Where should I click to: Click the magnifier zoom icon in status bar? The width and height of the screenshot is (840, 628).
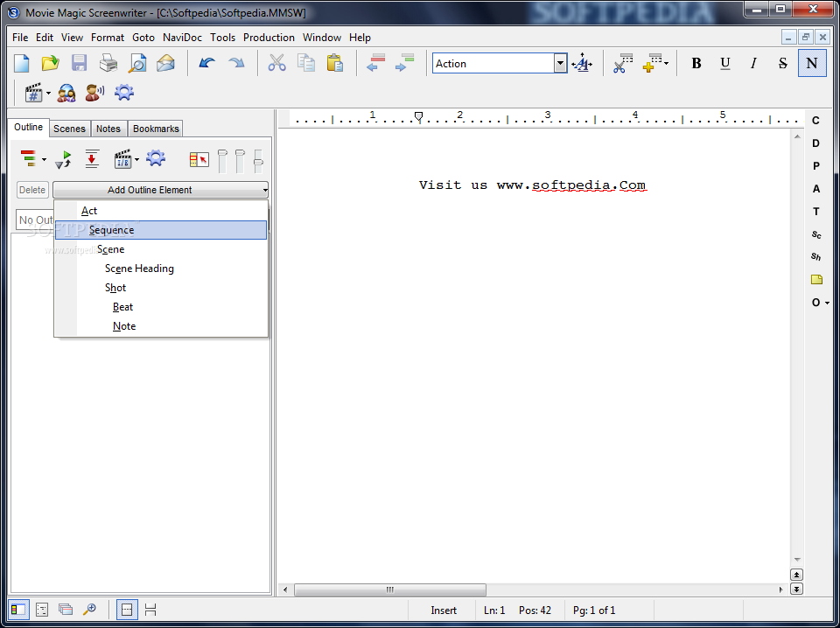pyautogui.click(x=89, y=610)
